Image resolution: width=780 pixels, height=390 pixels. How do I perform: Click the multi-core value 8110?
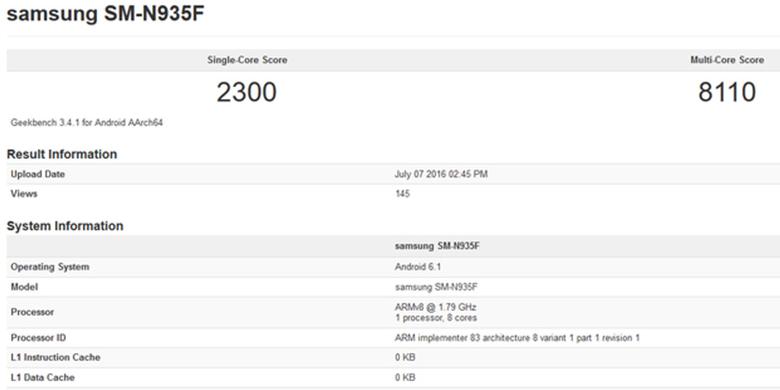[x=727, y=93]
